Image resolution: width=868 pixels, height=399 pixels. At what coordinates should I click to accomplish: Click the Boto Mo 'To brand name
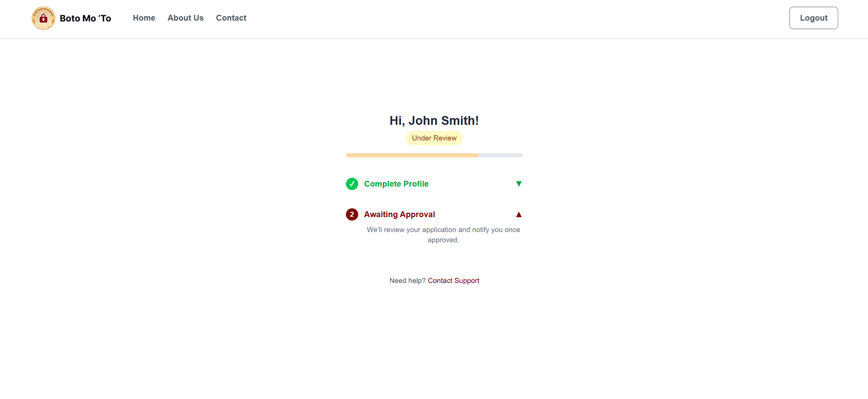[x=85, y=19]
